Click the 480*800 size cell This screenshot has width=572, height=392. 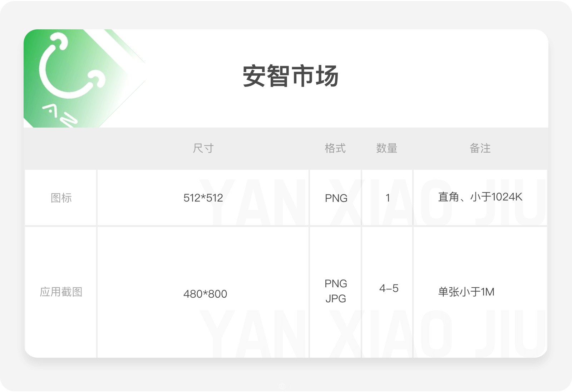pyautogui.click(x=205, y=294)
